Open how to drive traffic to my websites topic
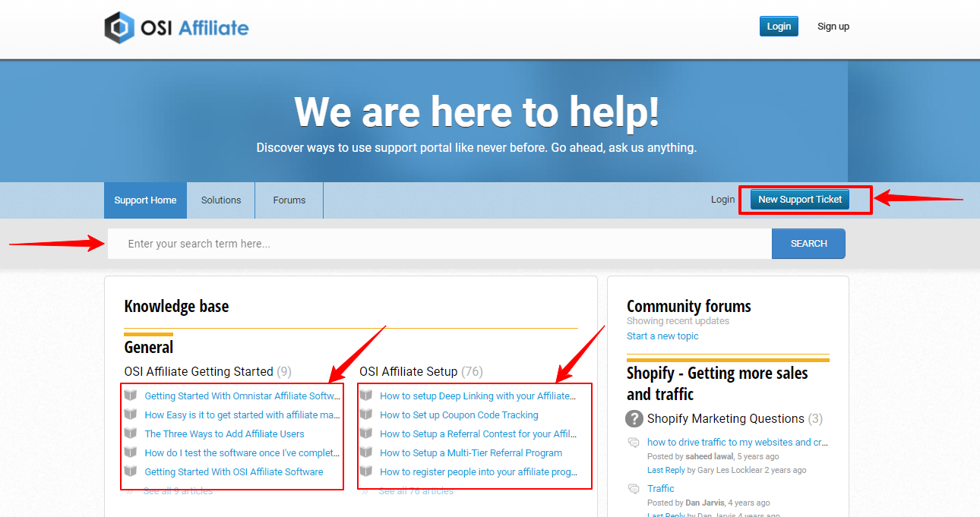 point(738,442)
